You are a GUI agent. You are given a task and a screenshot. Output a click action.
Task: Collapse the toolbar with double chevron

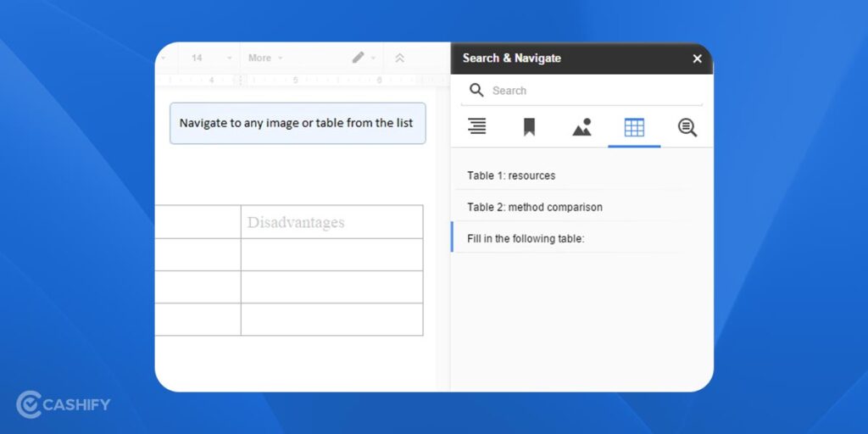(x=400, y=58)
